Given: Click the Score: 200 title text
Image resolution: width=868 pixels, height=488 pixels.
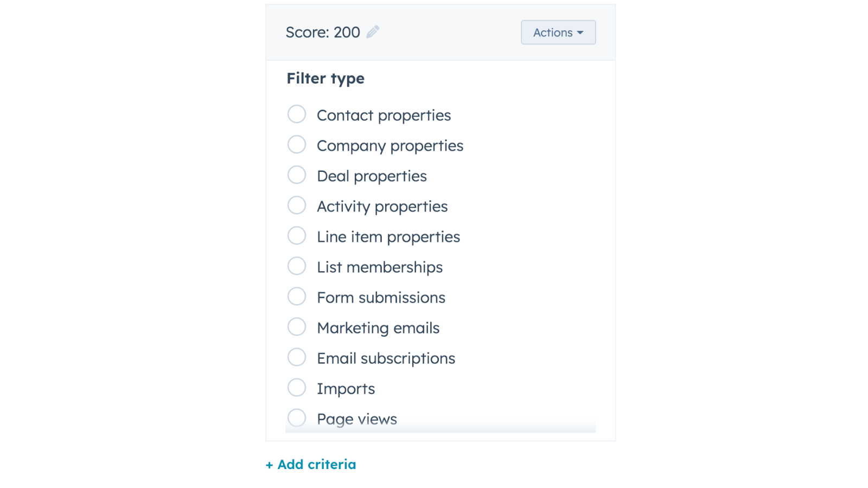Looking at the screenshot, I should [x=323, y=33].
